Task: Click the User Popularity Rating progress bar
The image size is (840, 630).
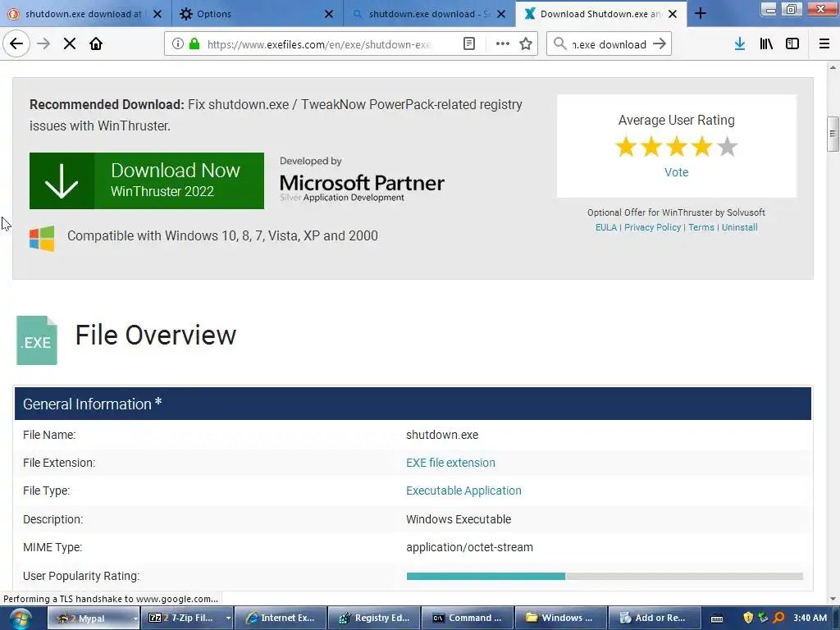Action: (x=605, y=576)
